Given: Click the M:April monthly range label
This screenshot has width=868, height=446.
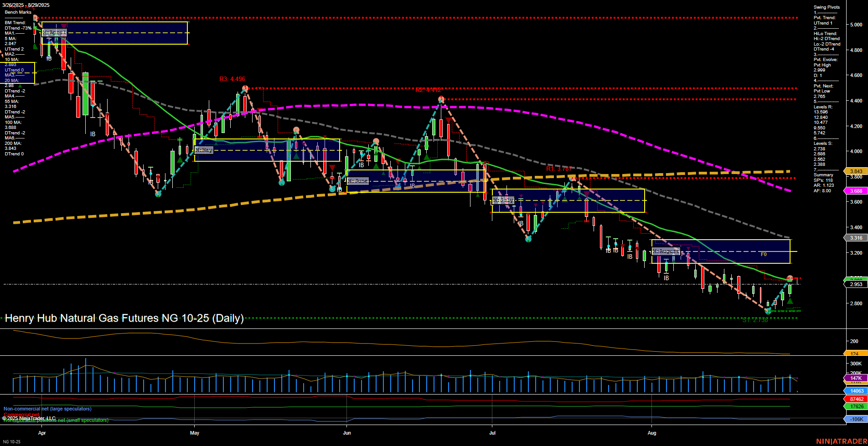Looking at the screenshot, I should point(54,33).
